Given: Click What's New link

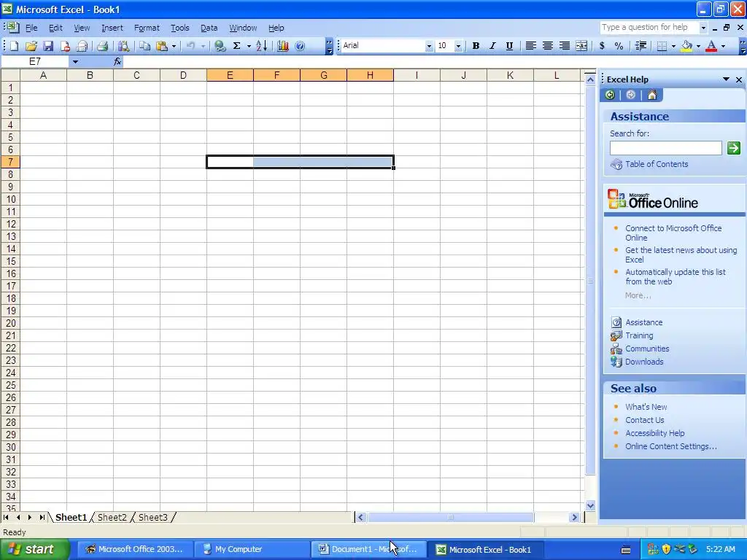Looking at the screenshot, I should pyautogui.click(x=646, y=407).
